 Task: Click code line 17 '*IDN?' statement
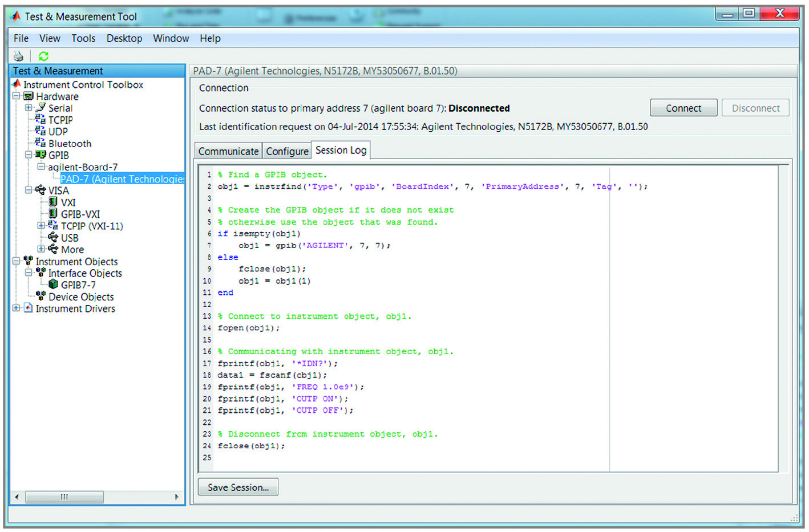[x=277, y=363]
